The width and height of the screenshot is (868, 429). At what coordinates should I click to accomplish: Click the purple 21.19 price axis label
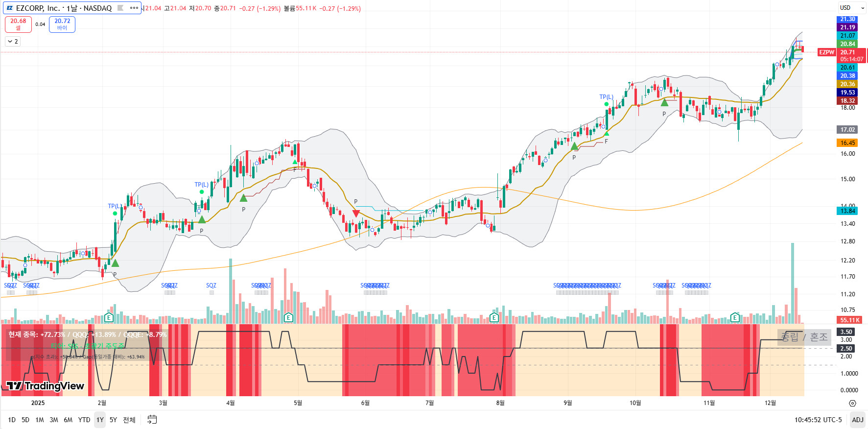(847, 27)
